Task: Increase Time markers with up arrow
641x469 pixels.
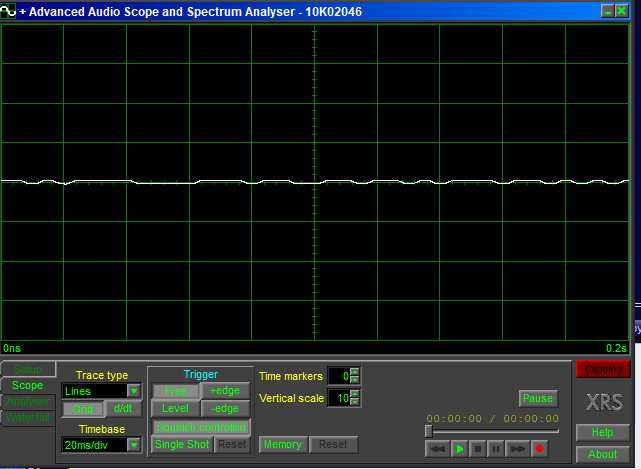Action: coord(355,372)
